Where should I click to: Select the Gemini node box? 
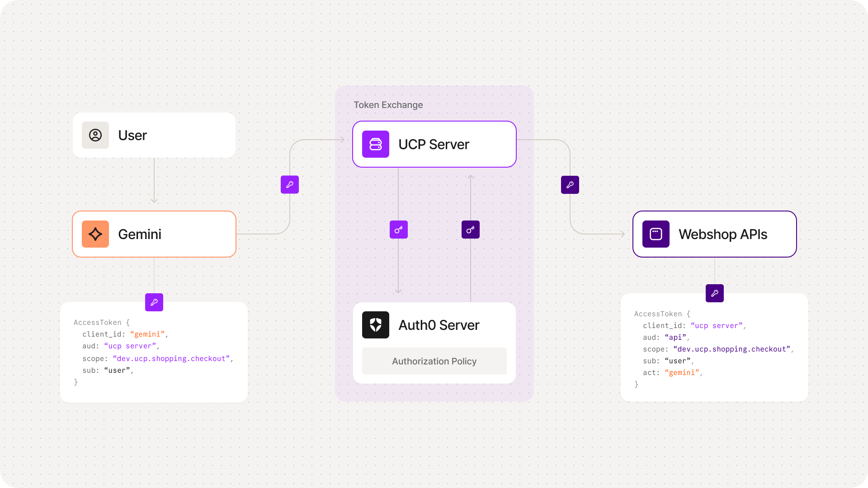coord(154,234)
